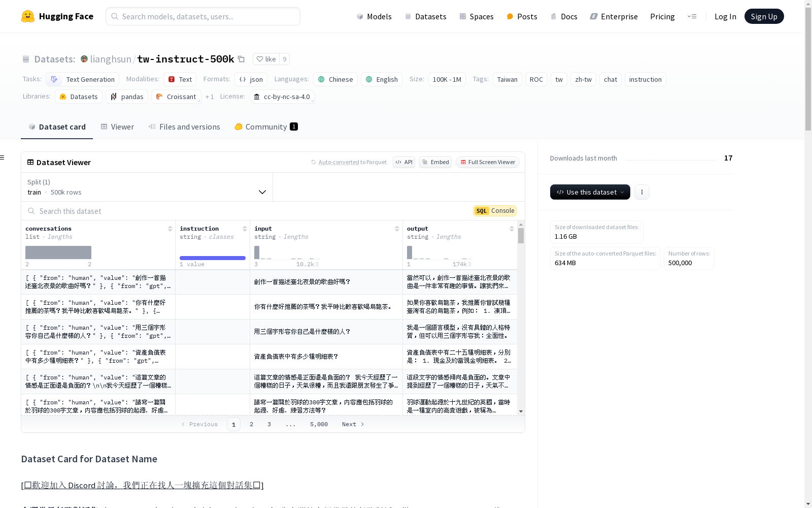This screenshot has height=508, width=812.
Task: Open the Models menu item
Action: pyautogui.click(x=374, y=16)
